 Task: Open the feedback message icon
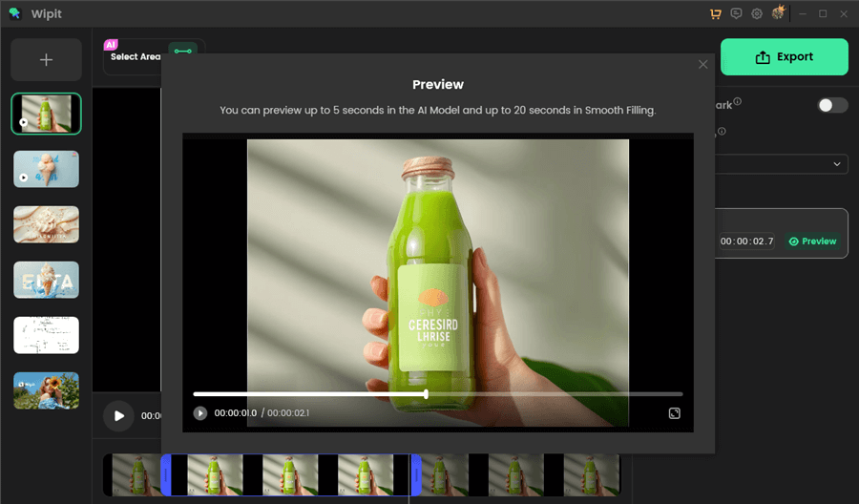(x=736, y=13)
